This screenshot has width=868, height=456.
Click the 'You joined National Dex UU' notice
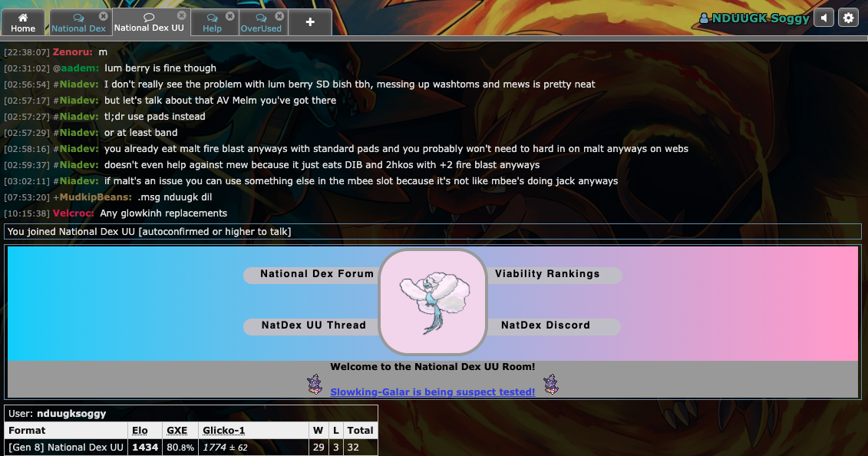coord(432,231)
